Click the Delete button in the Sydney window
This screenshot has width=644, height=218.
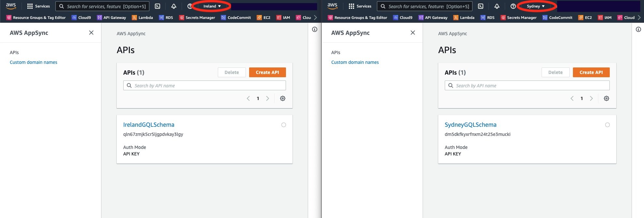coord(555,72)
